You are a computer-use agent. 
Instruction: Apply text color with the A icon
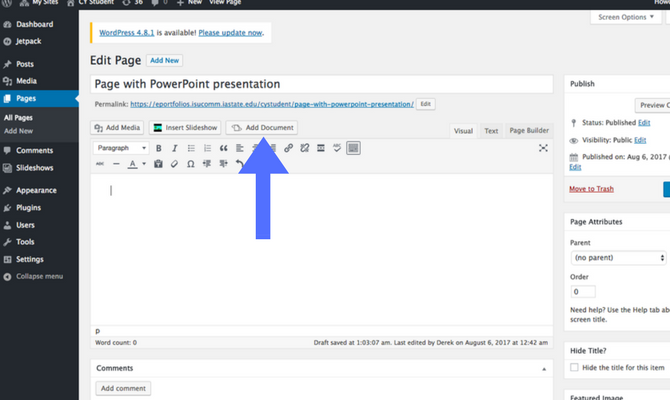(x=132, y=164)
